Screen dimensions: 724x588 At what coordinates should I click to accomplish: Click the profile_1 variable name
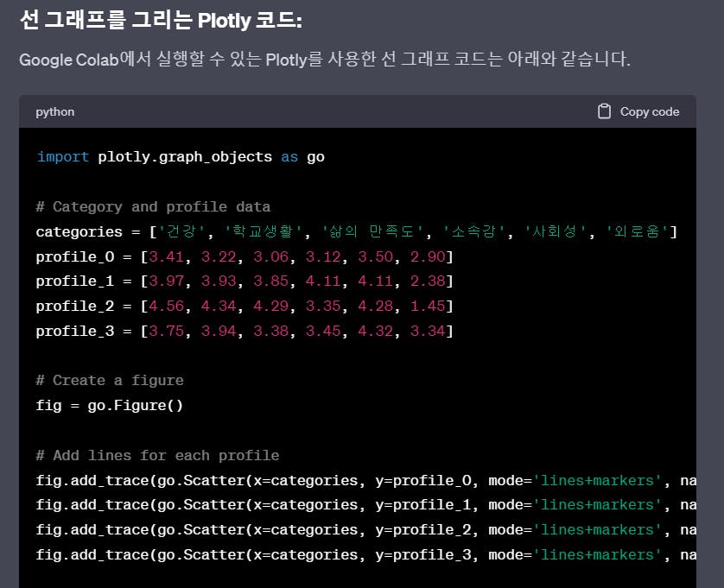75,281
